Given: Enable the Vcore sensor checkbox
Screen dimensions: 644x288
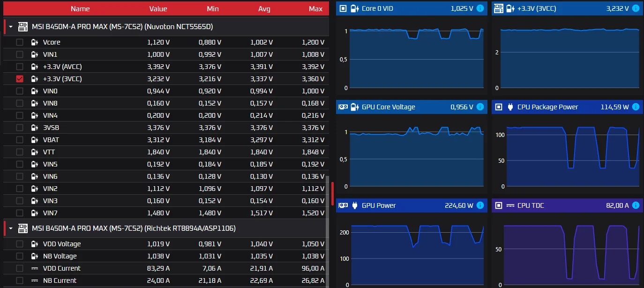Looking at the screenshot, I should (20, 42).
